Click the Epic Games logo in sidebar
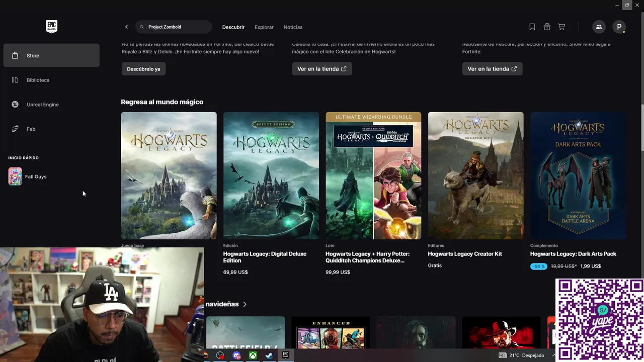Viewport: 644px width, 362px height. [51, 27]
